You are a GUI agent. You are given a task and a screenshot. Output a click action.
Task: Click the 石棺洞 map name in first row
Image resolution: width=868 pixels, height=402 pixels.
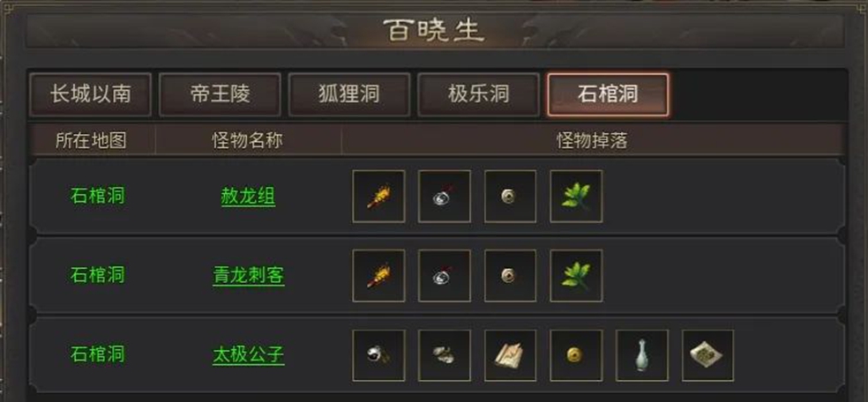[98, 196]
